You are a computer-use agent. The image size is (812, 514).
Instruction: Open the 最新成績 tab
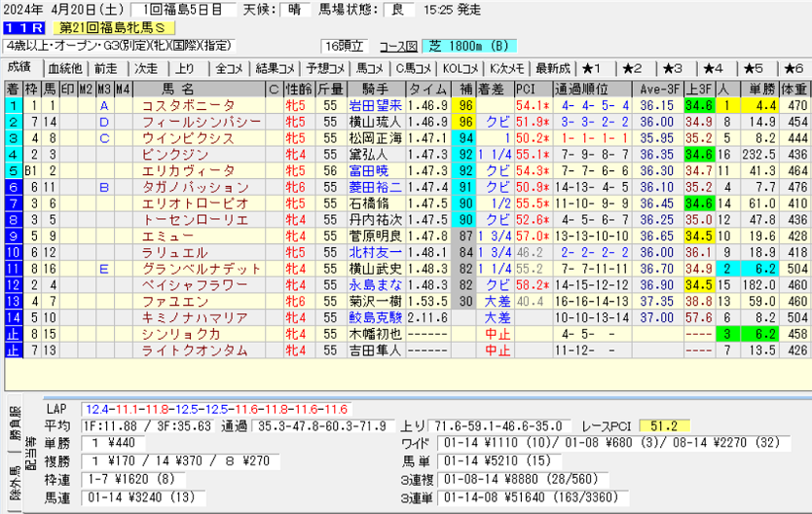pos(550,68)
